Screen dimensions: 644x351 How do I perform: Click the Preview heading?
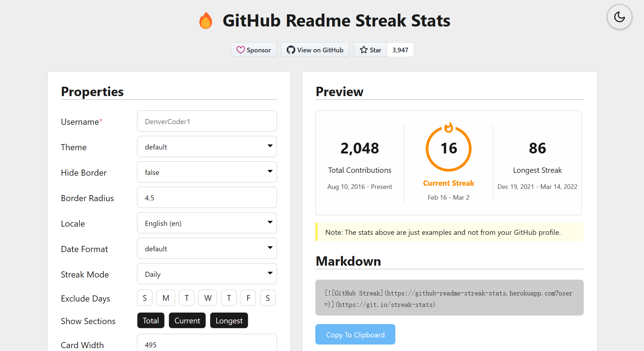click(339, 92)
